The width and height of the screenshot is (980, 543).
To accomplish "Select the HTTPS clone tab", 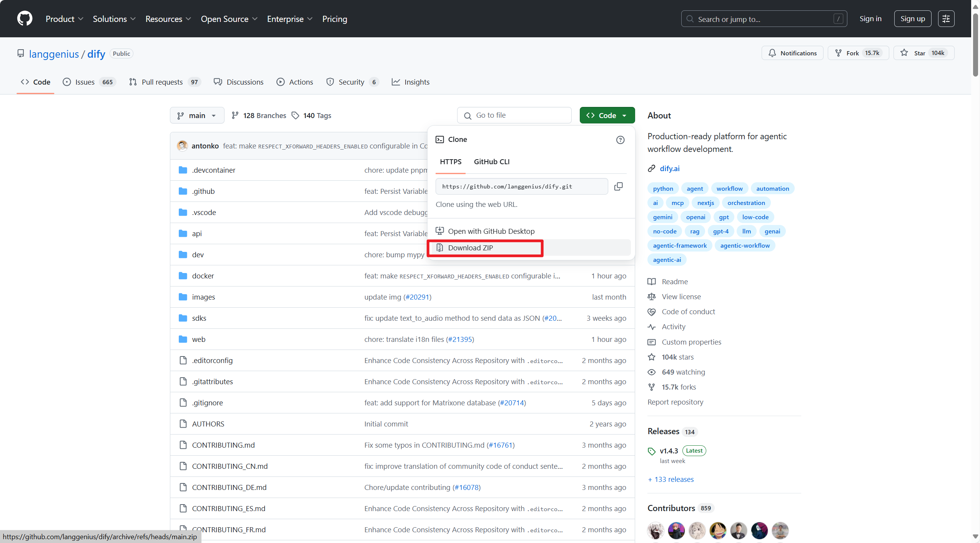I will pos(451,162).
